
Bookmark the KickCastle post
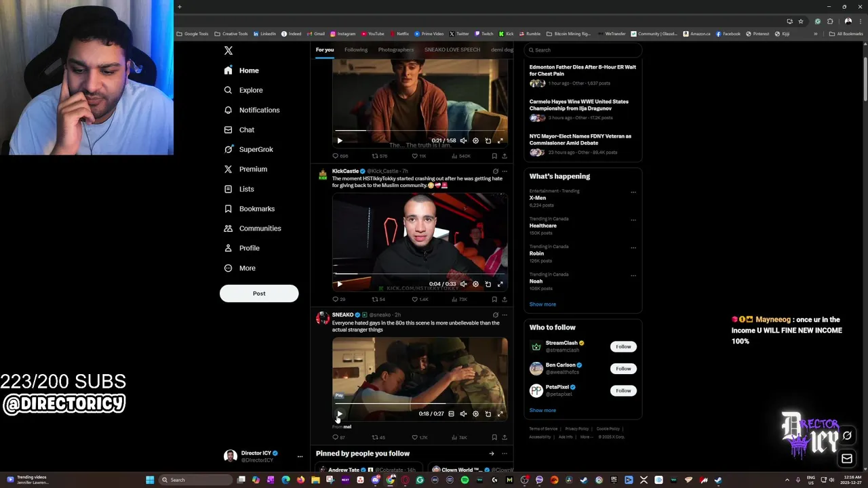click(x=494, y=299)
